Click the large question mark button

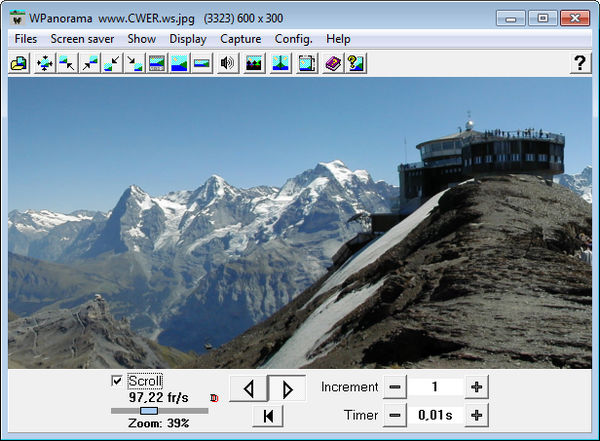coord(580,63)
